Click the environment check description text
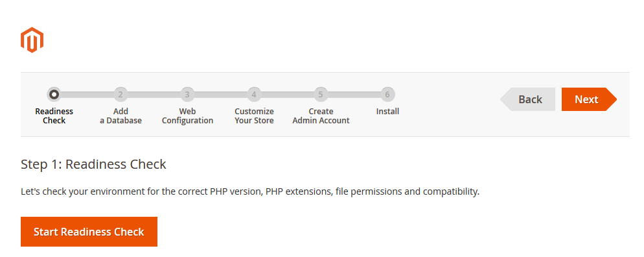The image size is (644, 257). (250, 191)
